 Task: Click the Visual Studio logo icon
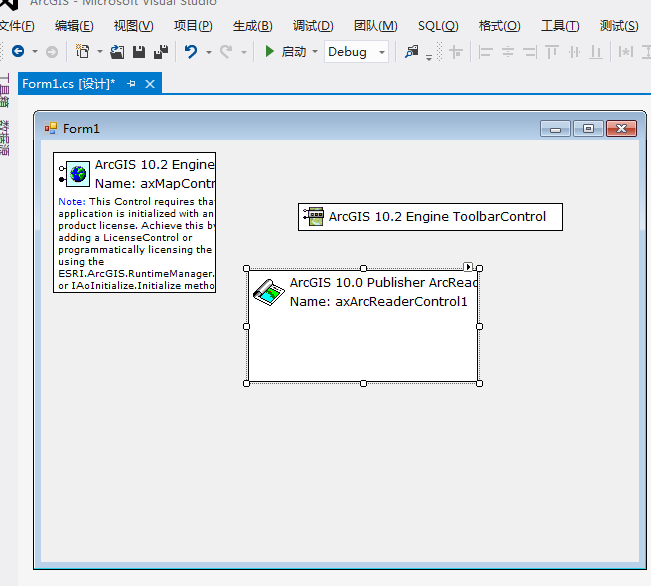(9, 4)
